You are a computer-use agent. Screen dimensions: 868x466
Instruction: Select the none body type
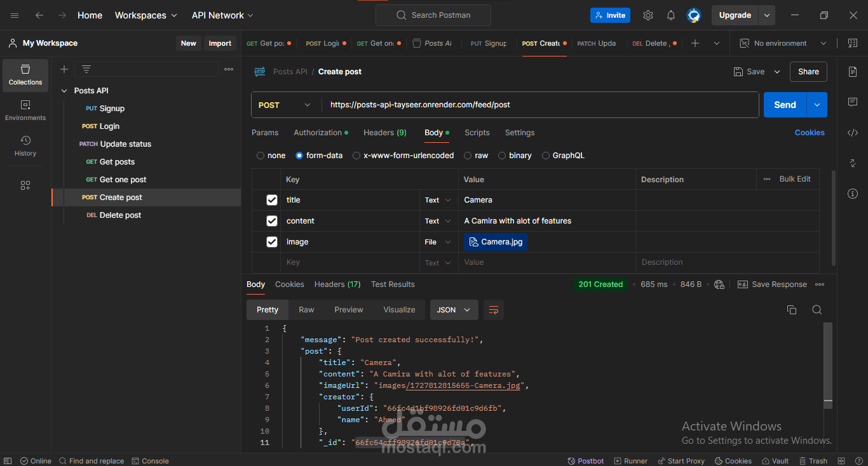[261, 156]
